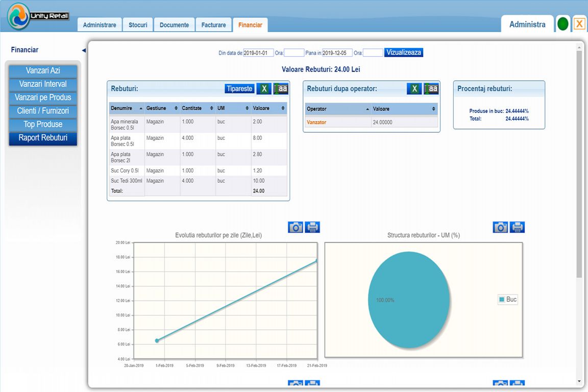Open Clienti / Furnizori section
The height and width of the screenshot is (392, 588).
43,111
